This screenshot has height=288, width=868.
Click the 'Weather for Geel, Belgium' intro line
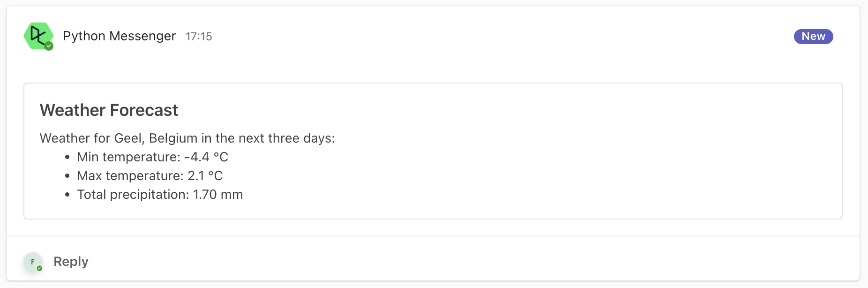tap(187, 138)
